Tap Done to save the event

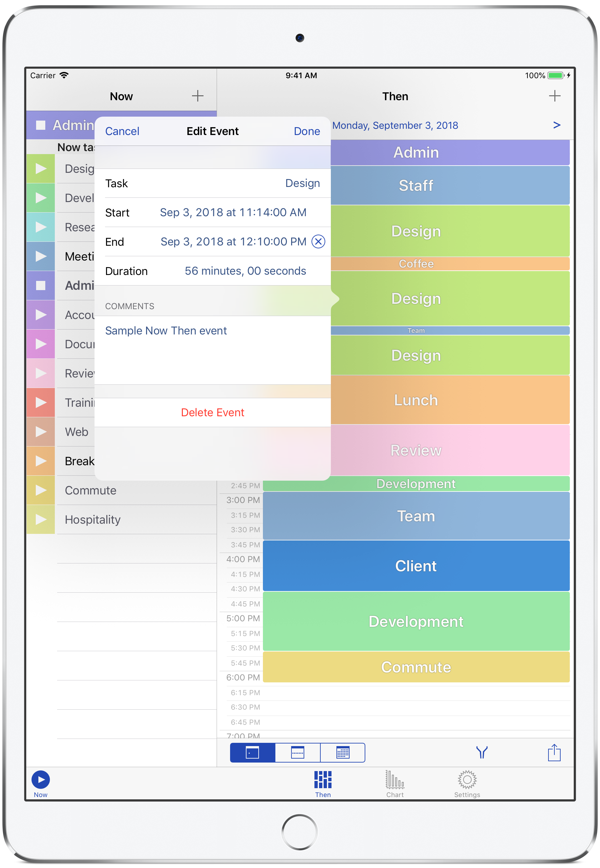tap(307, 131)
